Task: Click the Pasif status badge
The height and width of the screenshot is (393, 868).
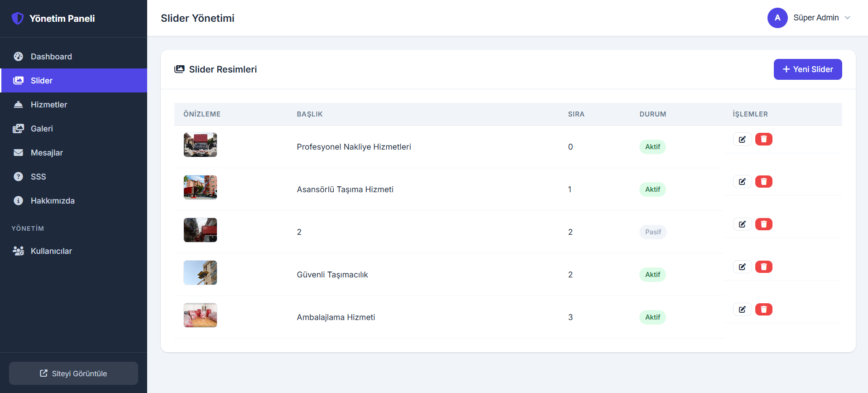Action: pyautogui.click(x=653, y=232)
